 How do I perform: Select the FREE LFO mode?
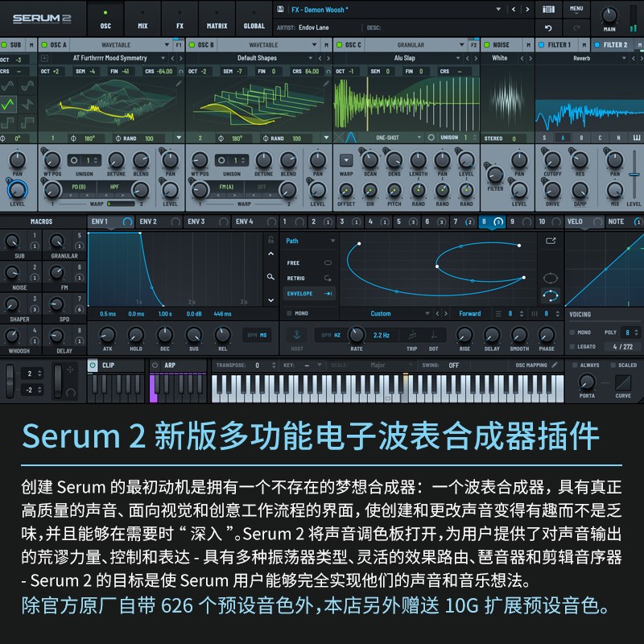click(309, 263)
